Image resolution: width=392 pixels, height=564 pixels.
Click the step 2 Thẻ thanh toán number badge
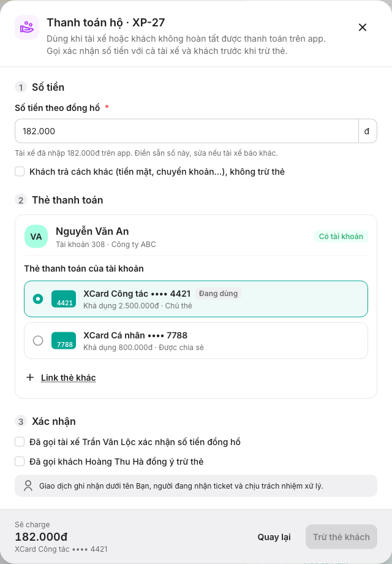click(21, 200)
